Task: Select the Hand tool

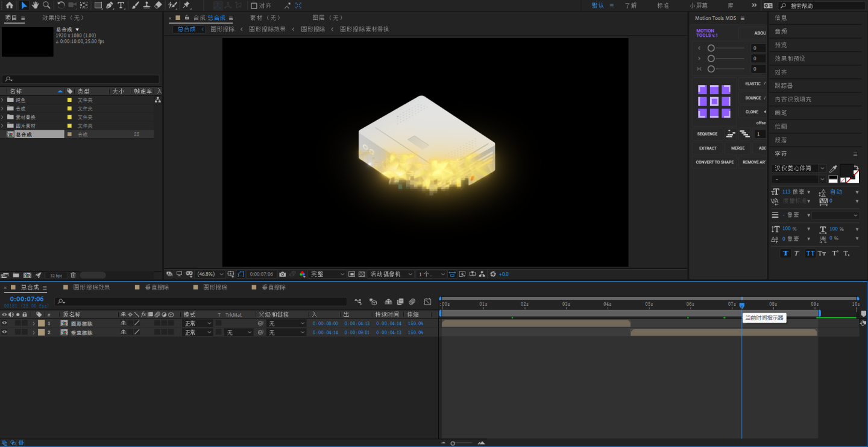Action: pyautogui.click(x=36, y=5)
